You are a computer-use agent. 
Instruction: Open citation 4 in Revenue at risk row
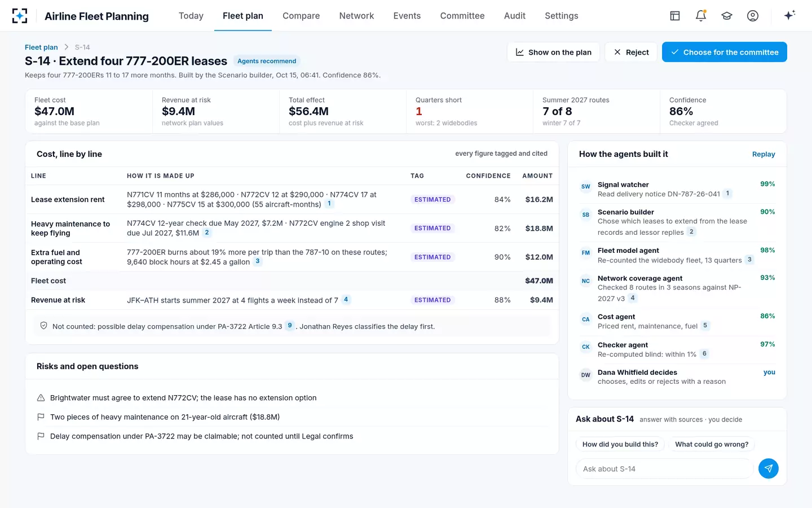tap(346, 300)
